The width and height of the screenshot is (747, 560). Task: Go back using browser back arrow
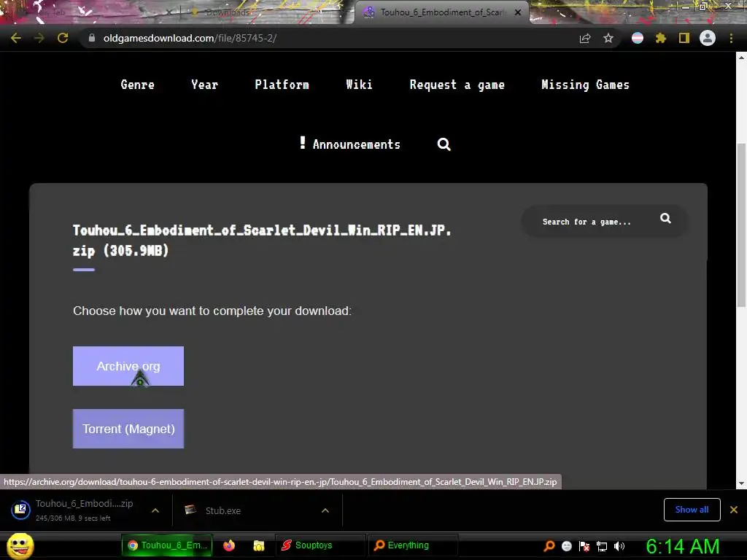click(16, 38)
